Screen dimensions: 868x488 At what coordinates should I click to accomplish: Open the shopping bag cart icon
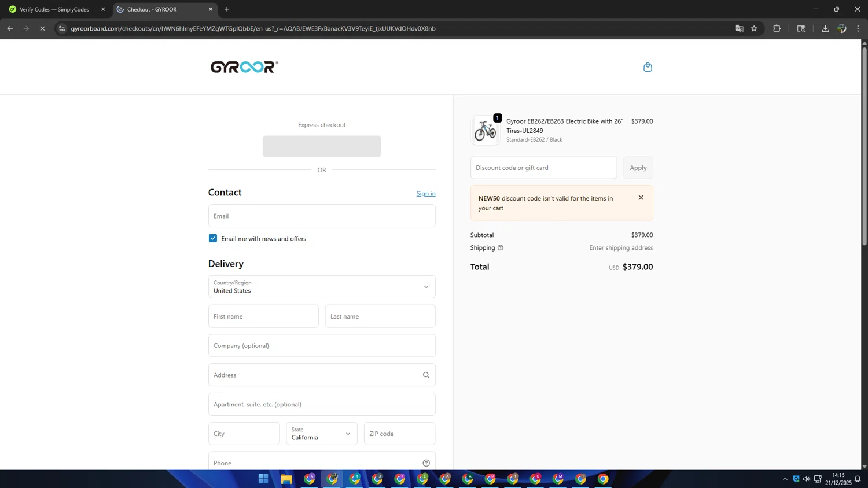(x=648, y=67)
